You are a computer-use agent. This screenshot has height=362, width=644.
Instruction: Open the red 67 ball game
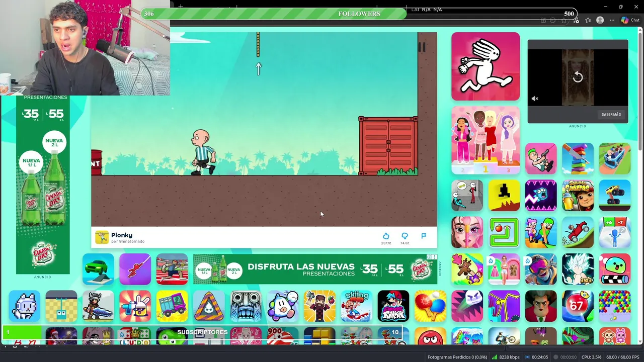pyautogui.click(x=578, y=306)
